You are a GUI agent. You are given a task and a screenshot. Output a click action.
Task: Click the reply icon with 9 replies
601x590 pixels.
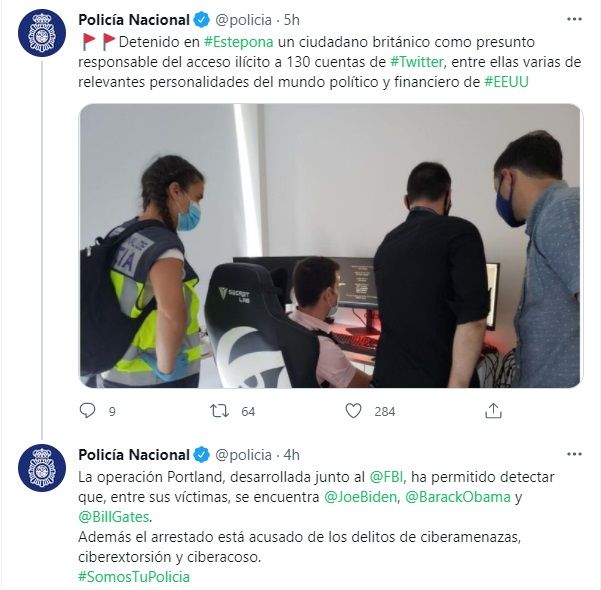tap(87, 411)
